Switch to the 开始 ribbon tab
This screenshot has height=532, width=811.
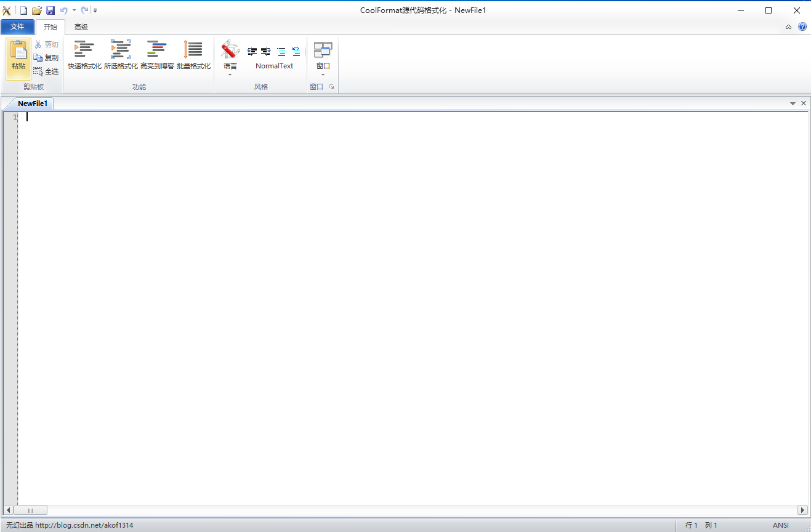click(x=50, y=27)
